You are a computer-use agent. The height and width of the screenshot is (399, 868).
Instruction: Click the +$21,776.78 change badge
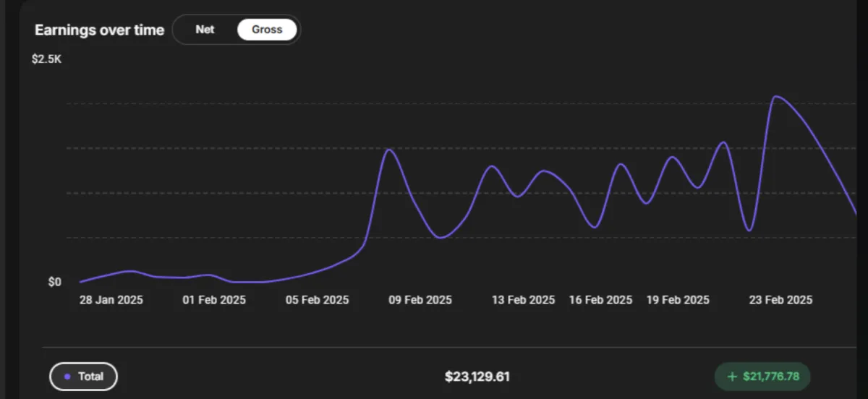[762, 377]
